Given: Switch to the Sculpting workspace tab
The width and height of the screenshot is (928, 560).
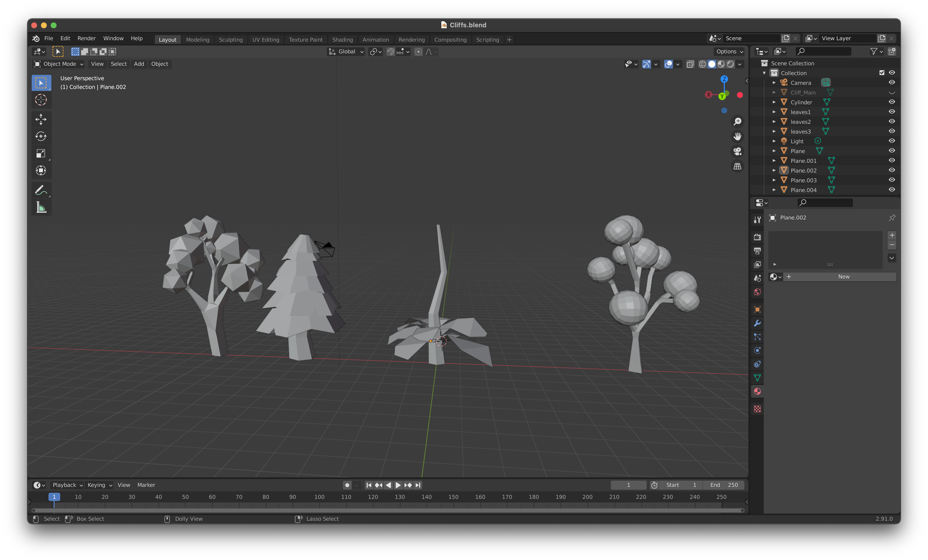Looking at the screenshot, I should [x=231, y=39].
